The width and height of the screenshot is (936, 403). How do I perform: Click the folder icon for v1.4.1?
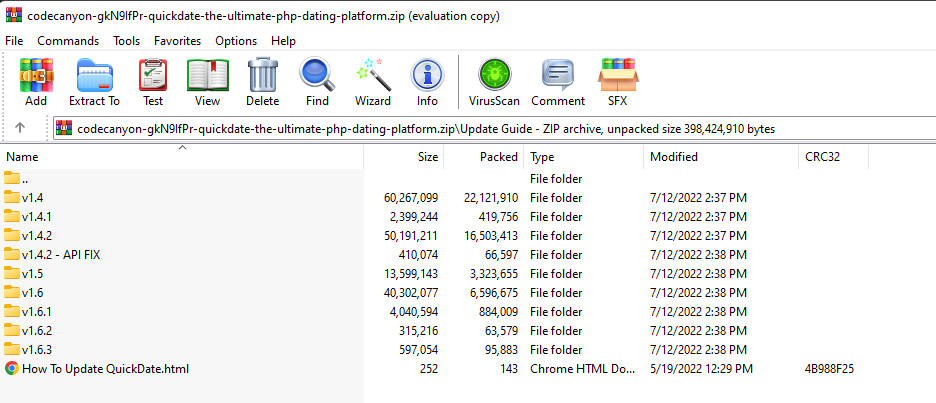click(x=11, y=216)
